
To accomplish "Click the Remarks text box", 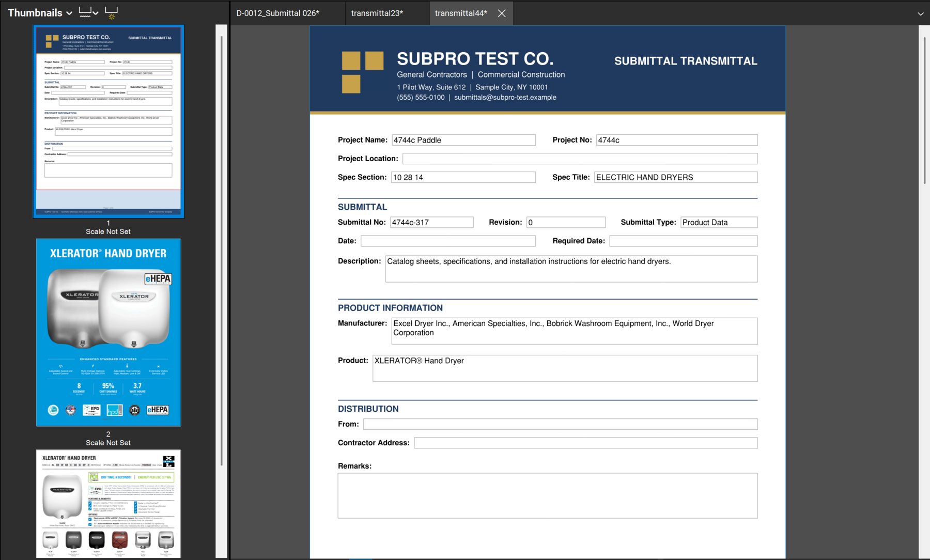I will [548, 495].
